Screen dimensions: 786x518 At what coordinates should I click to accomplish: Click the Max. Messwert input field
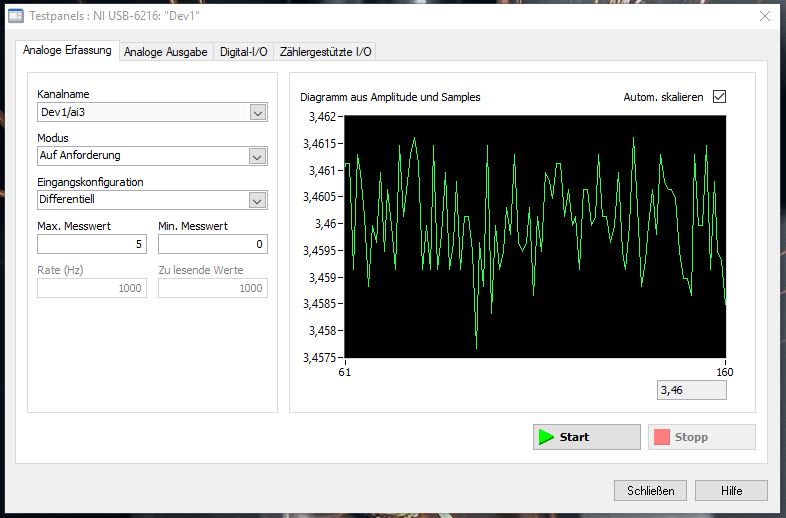[92, 244]
